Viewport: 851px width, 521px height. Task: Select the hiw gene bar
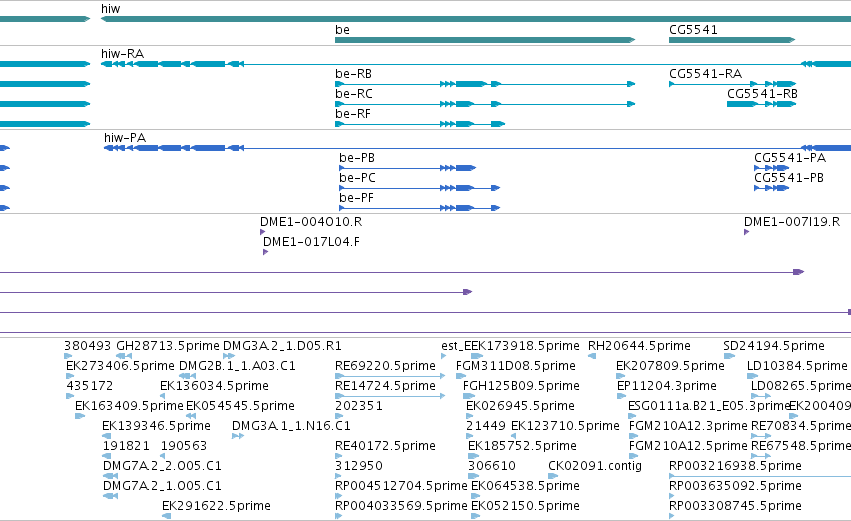476,19
